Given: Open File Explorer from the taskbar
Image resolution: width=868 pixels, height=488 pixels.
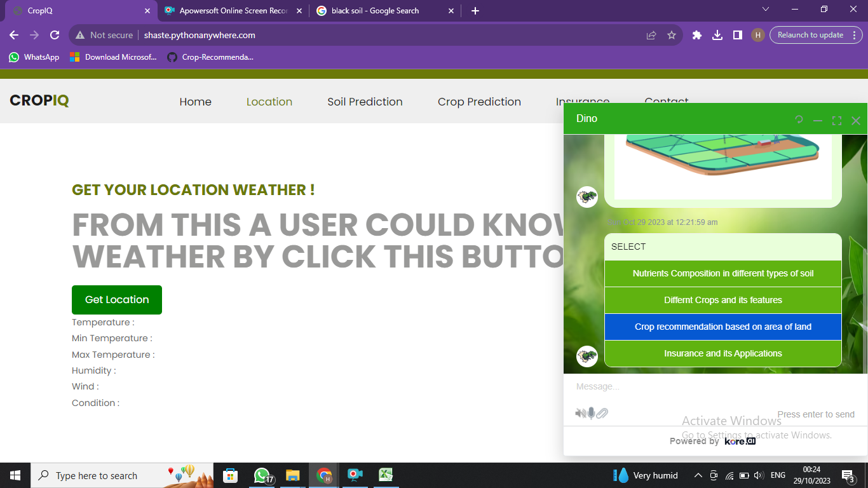Looking at the screenshot, I should pos(292,475).
